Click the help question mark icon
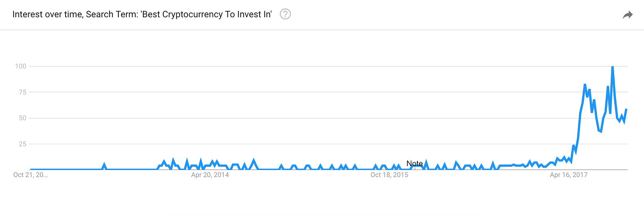Viewport: 644px width, 217px height. pyautogui.click(x=285, y=14)
